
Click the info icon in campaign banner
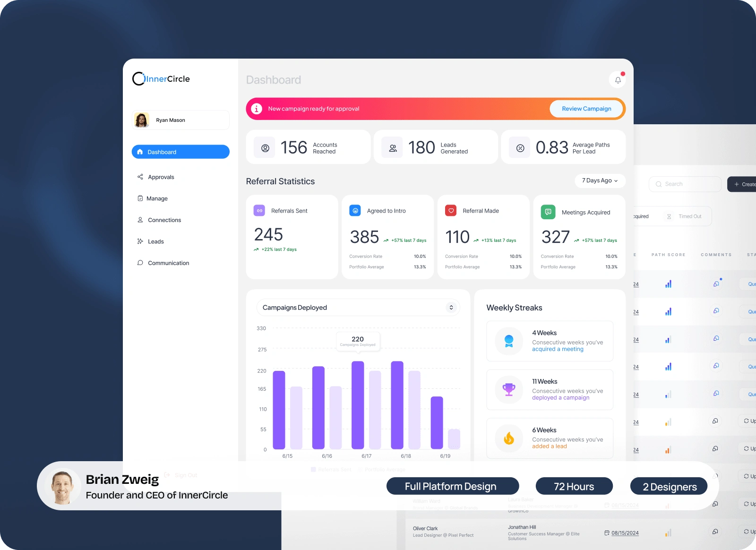pos(257,109)
